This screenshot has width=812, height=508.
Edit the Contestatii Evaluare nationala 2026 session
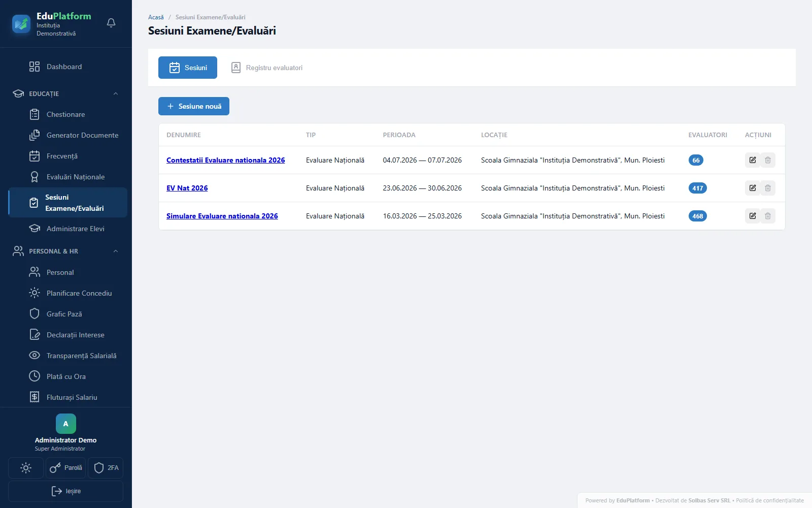point(753,160)
